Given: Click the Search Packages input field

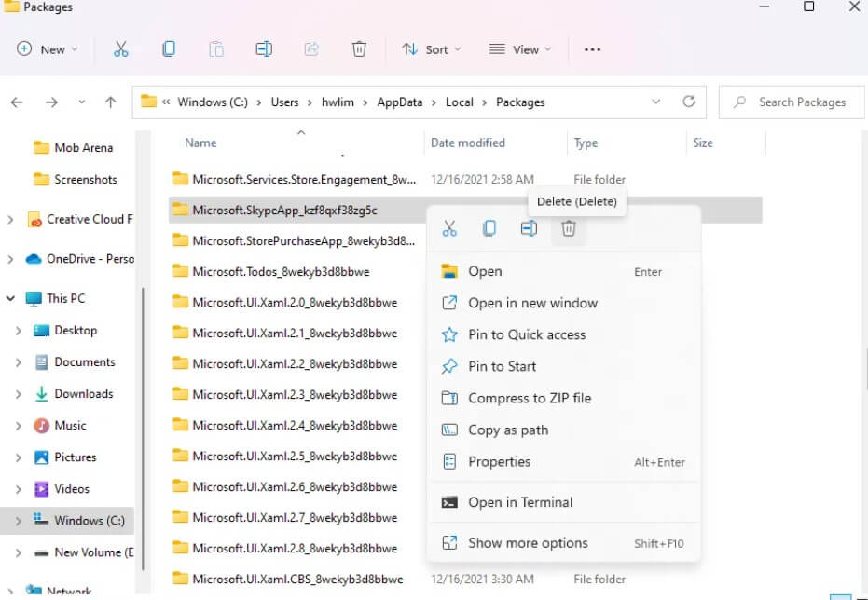Looking at the screenshot, I should point(792,102).
